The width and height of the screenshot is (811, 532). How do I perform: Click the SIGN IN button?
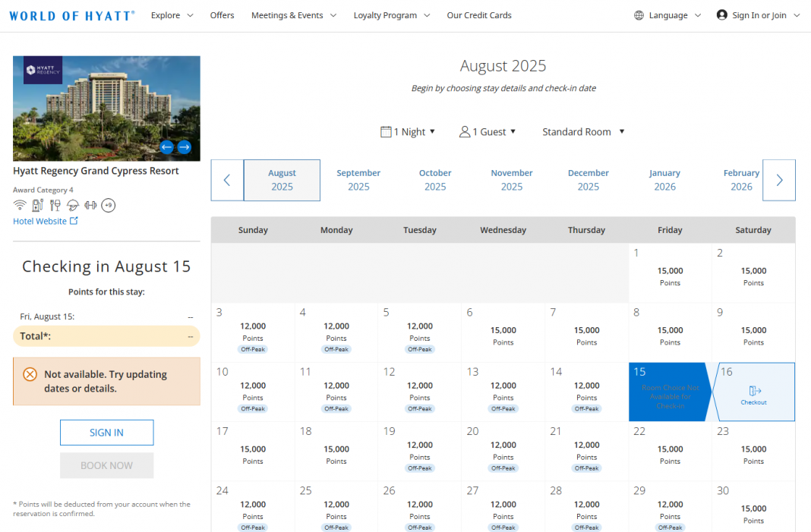coord(106,433)
